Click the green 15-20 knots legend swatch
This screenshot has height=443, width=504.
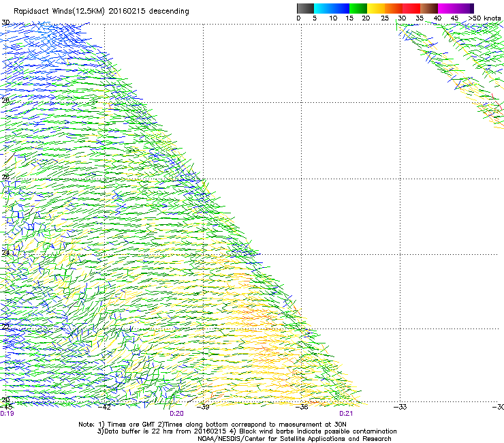click(358, 8)
